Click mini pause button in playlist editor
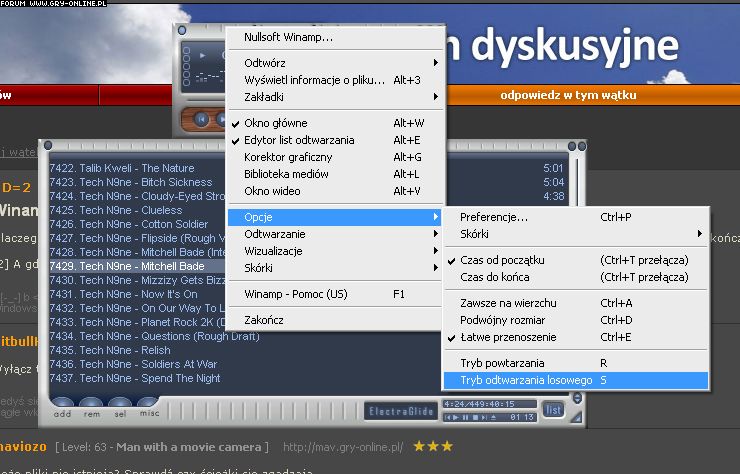This screenshot has width=740, height=474. tap(465, 418)
